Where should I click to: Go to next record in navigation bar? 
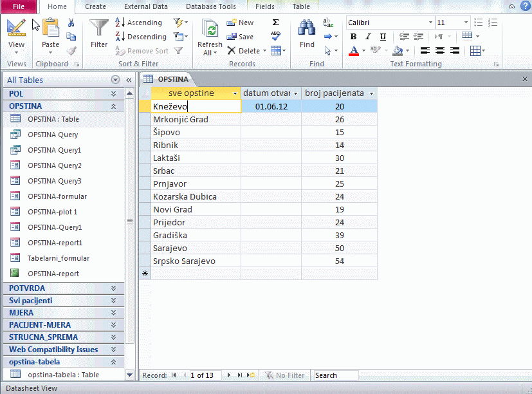coord(230,375)
